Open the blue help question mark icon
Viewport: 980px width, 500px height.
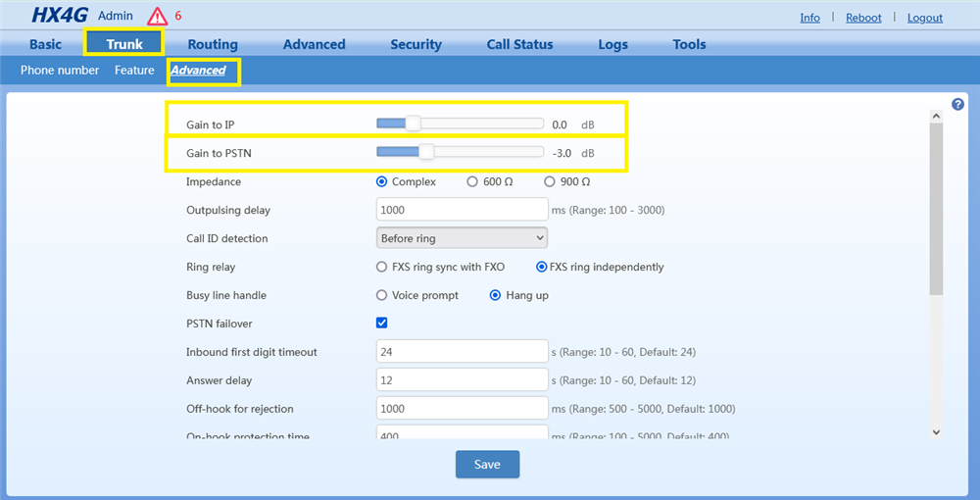click(957, 104)
